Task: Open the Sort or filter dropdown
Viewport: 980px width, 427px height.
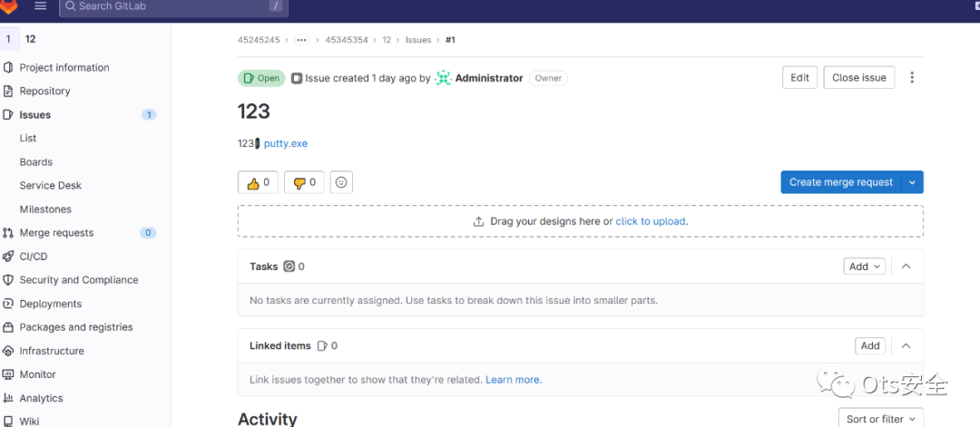Action: click(880, 419)
